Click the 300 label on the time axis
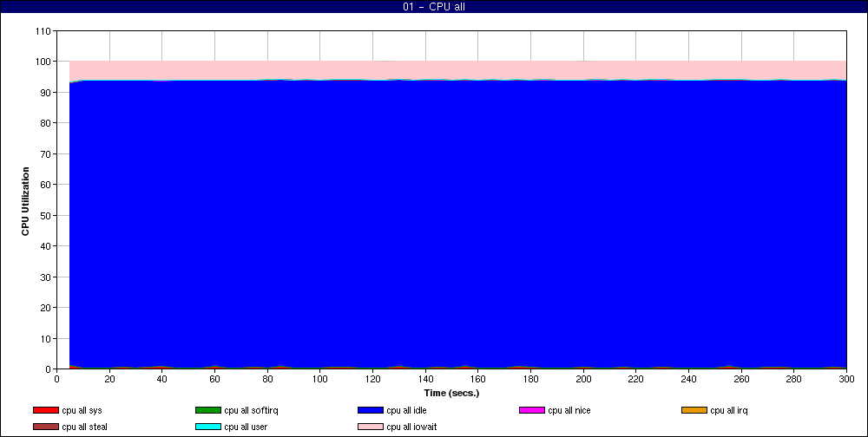 point(846,379)
